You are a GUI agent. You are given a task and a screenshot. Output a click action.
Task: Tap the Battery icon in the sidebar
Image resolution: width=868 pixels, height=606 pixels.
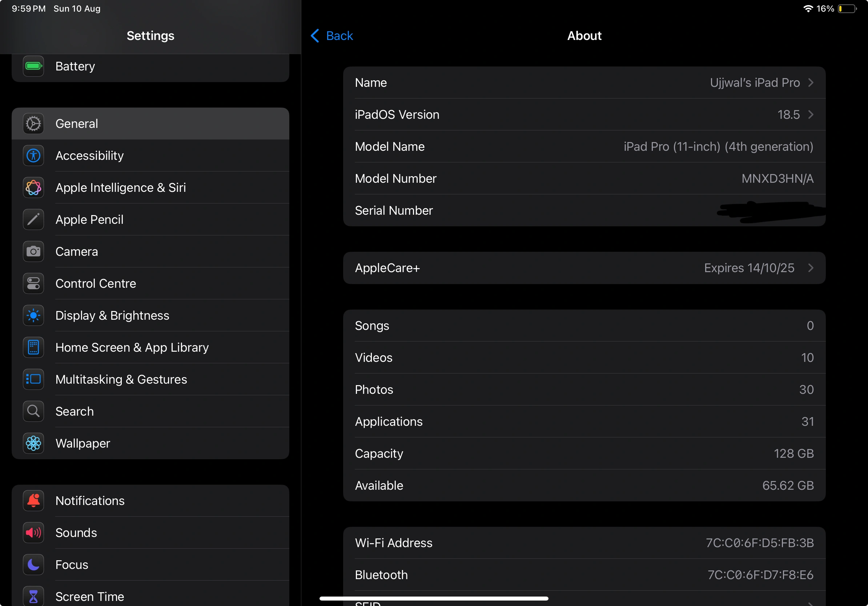(33, 66)
